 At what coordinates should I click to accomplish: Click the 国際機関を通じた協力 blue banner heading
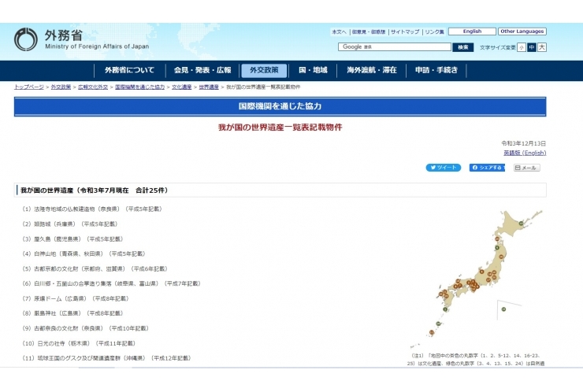pyautogui.click(x=280, y=106)
